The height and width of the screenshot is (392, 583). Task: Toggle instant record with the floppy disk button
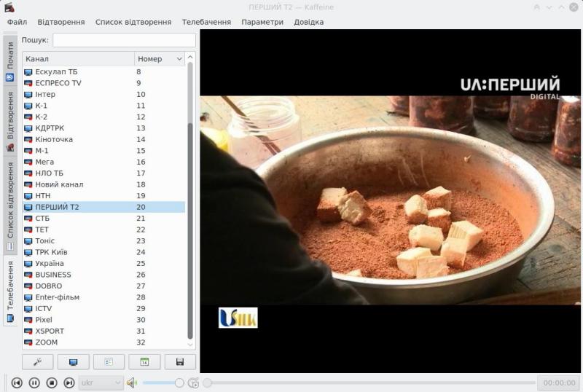point(180,361)
